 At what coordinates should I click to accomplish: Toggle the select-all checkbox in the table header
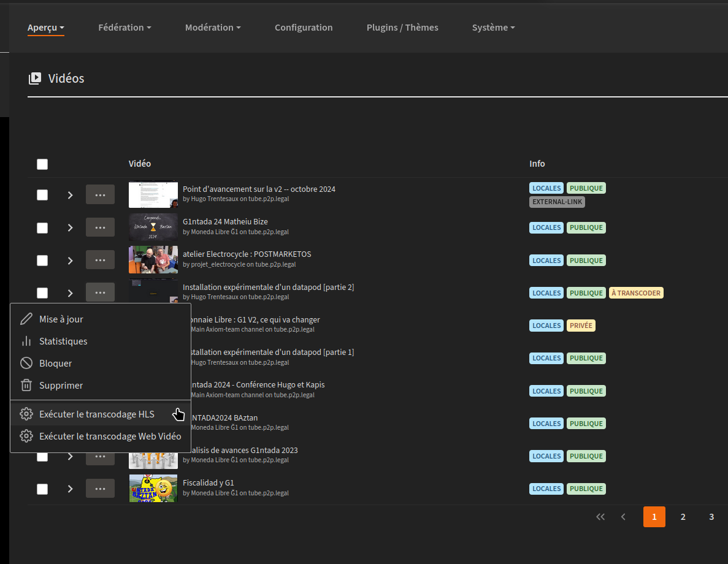(42, 164)
